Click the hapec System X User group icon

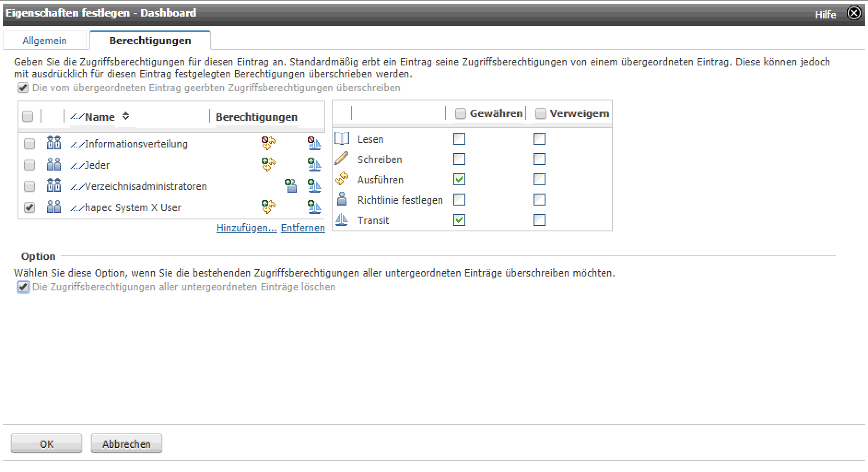(x=54, y=207)
